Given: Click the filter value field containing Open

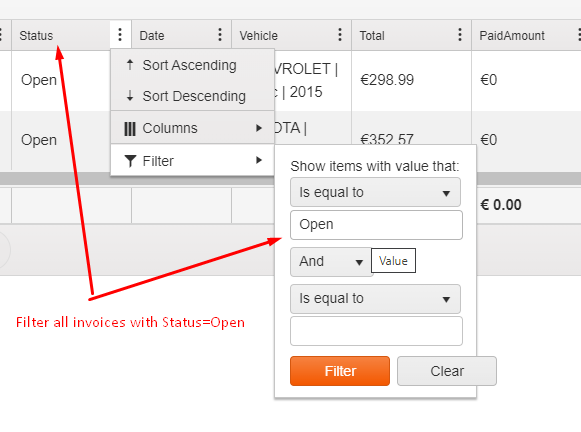Looking at the screenshot, I should 376,225.
